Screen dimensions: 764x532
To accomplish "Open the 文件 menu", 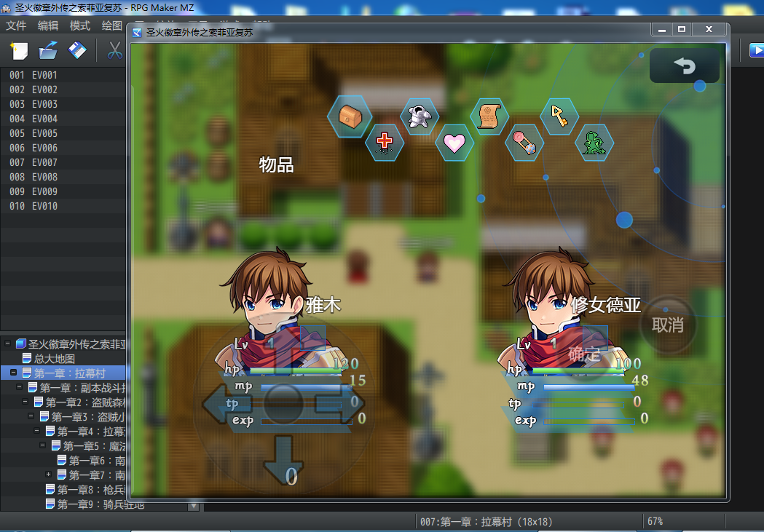I will point(16,25).
